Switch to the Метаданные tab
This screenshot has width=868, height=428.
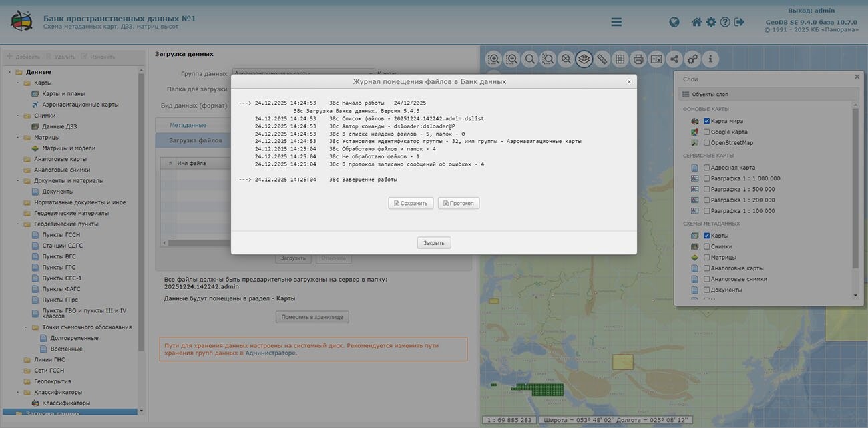point(188,125)
